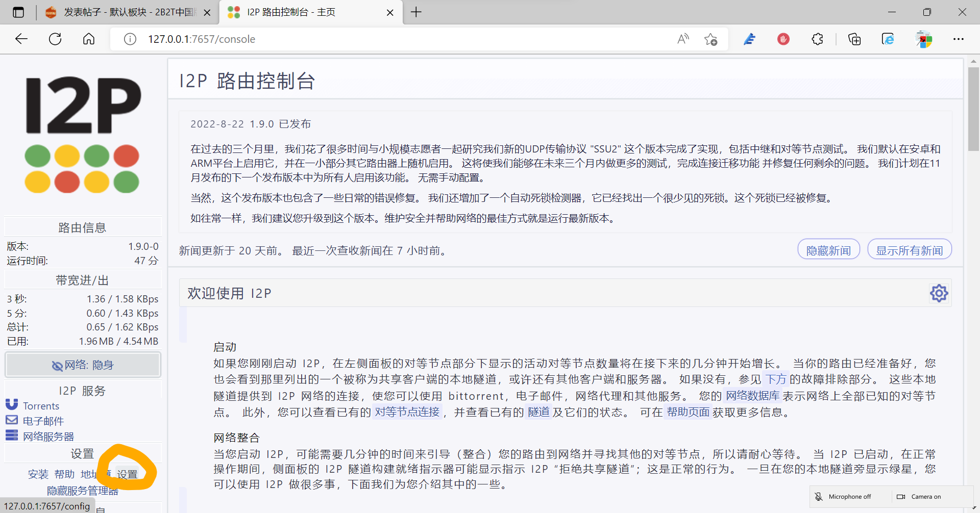Open the 设置 section header in sidebar
This screenshot has height=513, width=980.
[83, 453]
